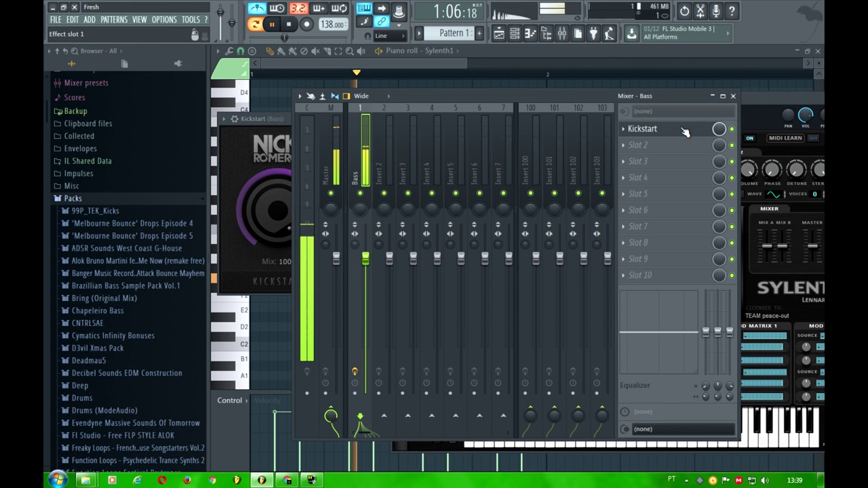The width and height of the screenshot is (868, 488).
Task: Open the Kickstart effect slot menu
Action: click(x=623, y=129)
